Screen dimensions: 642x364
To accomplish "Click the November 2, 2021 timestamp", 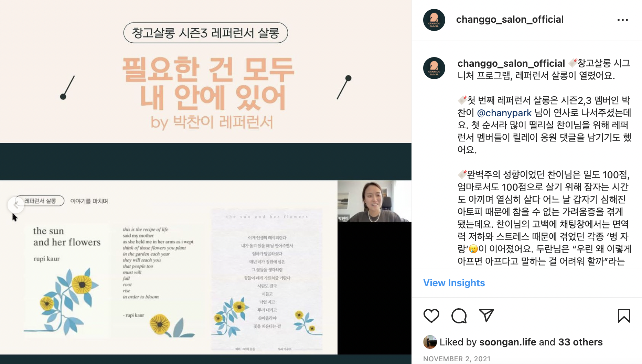I will coord(457,359).
